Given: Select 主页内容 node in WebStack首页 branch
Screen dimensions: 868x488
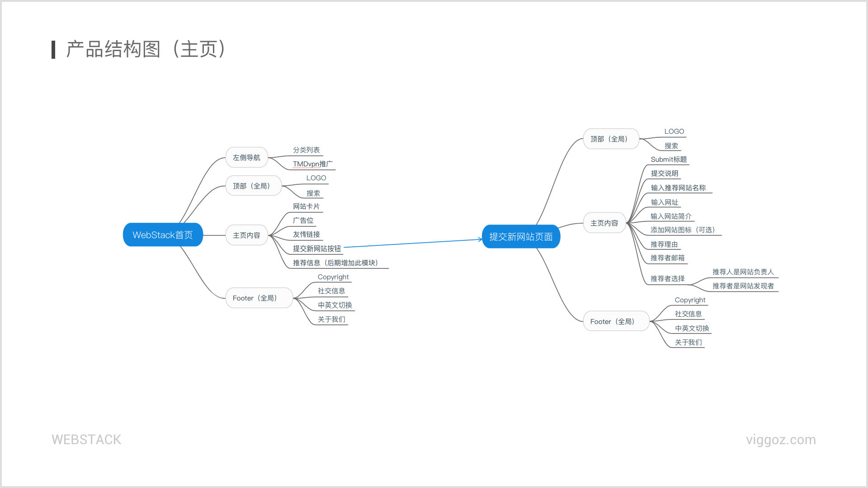Looking at the screenshot, I should [x=246, y=235].
